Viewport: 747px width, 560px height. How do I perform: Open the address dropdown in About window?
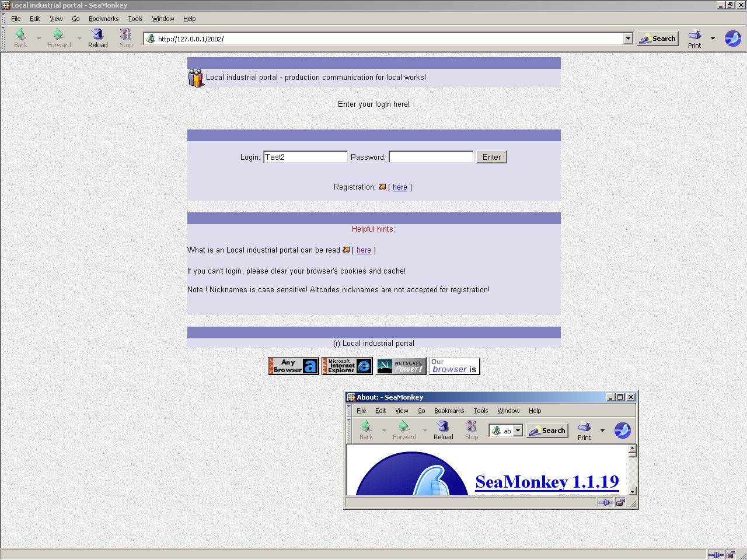(517, 430)
